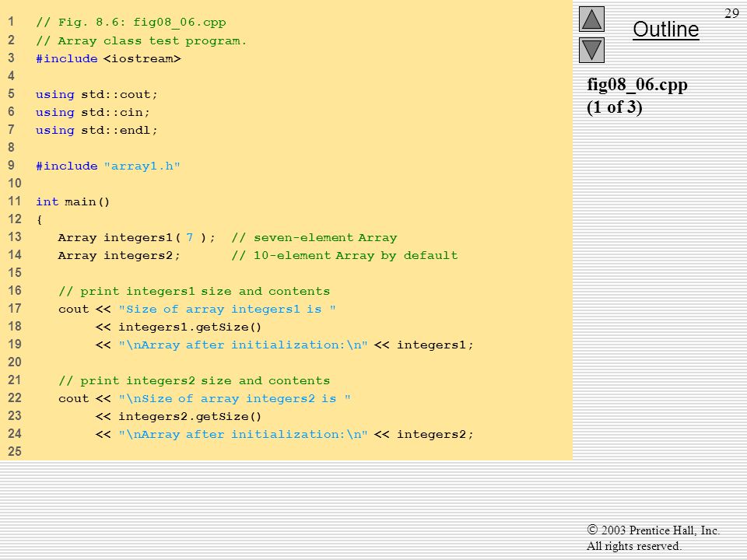Click the 'int main()' line
Screen dimensions: 747x560
[73, 202]
